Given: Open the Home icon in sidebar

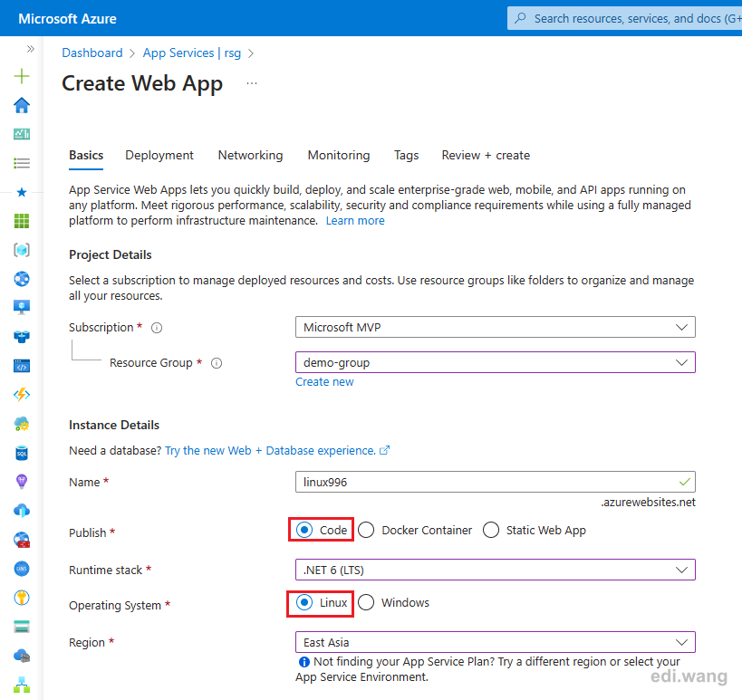Looking at the screenshot, I should point(22,105).
